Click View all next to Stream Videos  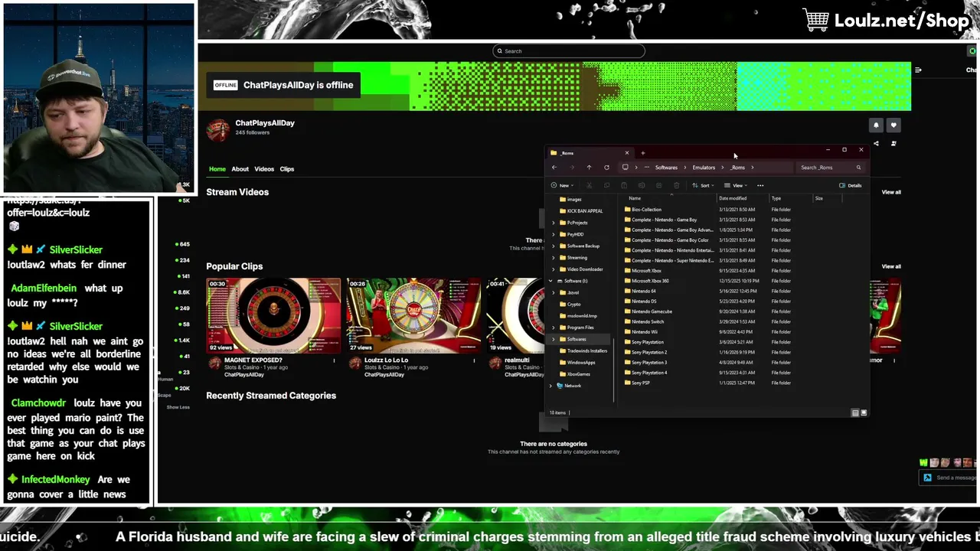pos(891,192)
